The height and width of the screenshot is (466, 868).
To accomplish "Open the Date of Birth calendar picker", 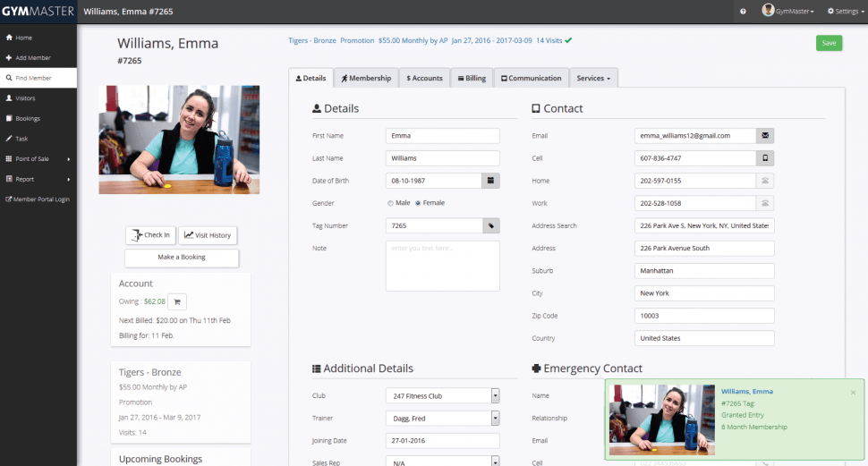I will click(x=490, y=181).
